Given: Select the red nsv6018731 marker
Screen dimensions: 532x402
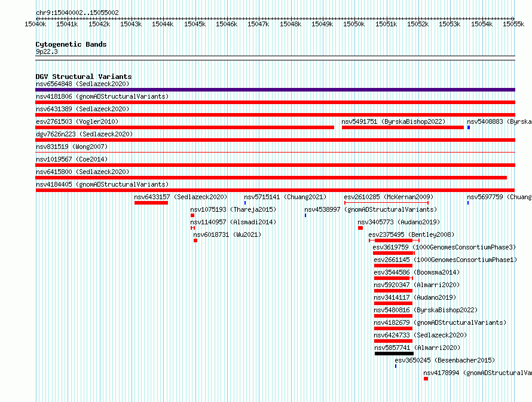Looking at the screenshot, I should [x=195, y=240].
